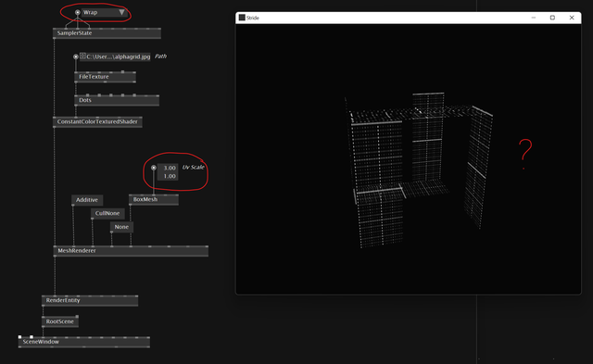593x364 pixels.
Task: Open the Wrap enum dropdown arrow
Action: [x=121, y=12]
